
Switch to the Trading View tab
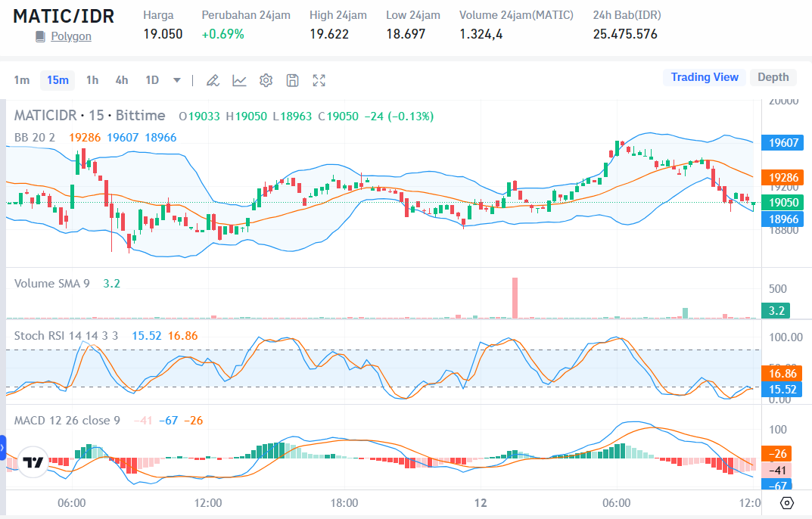coord(705,77)
